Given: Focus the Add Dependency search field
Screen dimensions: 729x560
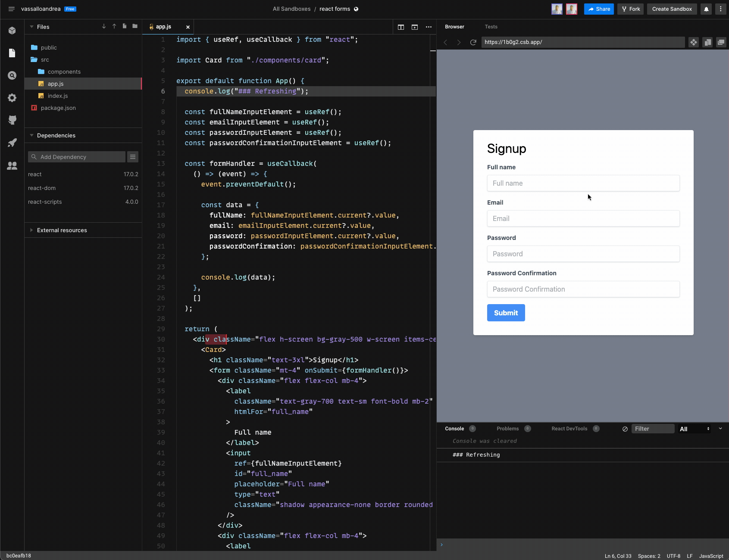Looking at the screenshot, I should [77, 157].
